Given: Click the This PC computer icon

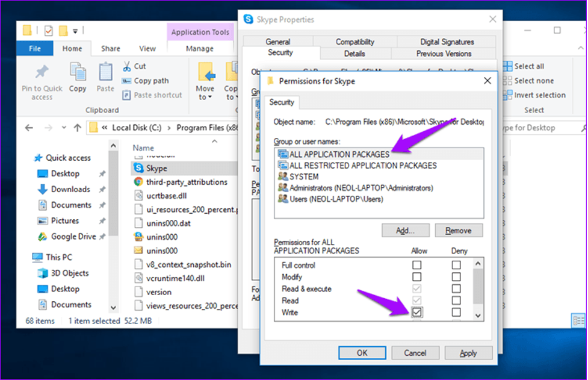Looking at the screenshot, I should (37, 257).
